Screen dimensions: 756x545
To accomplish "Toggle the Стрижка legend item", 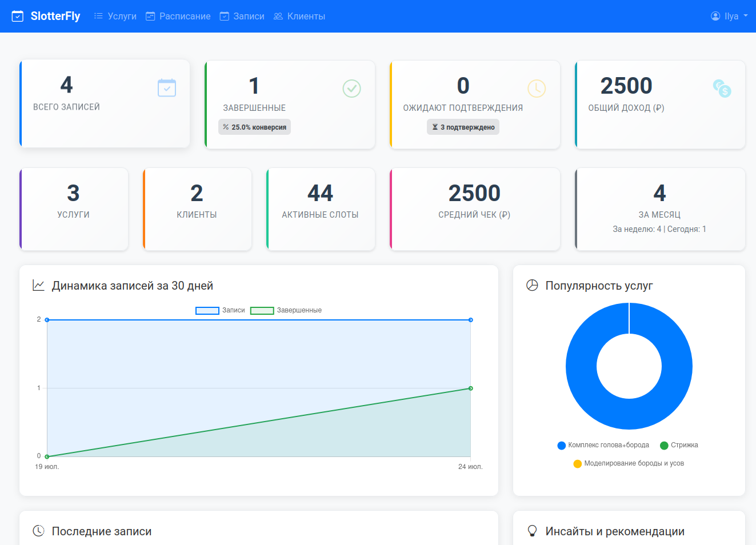I will pyautogui.click(x=679, y=445).
